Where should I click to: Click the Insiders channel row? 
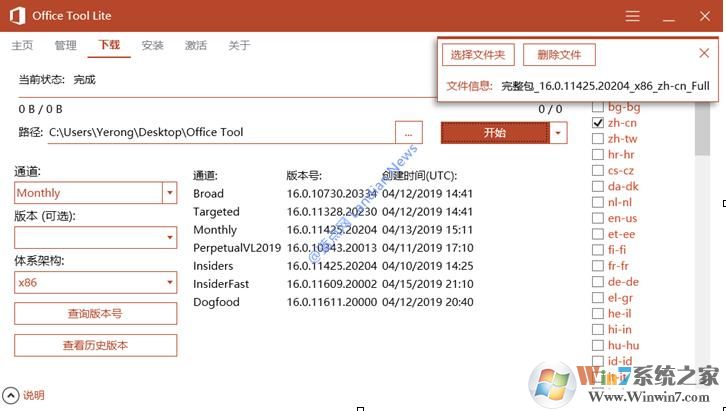click(333, 266)
